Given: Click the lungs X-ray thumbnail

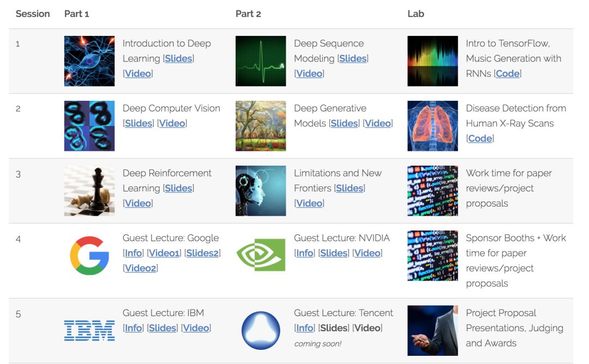Looking at the screenshot, I should [432, 126].
